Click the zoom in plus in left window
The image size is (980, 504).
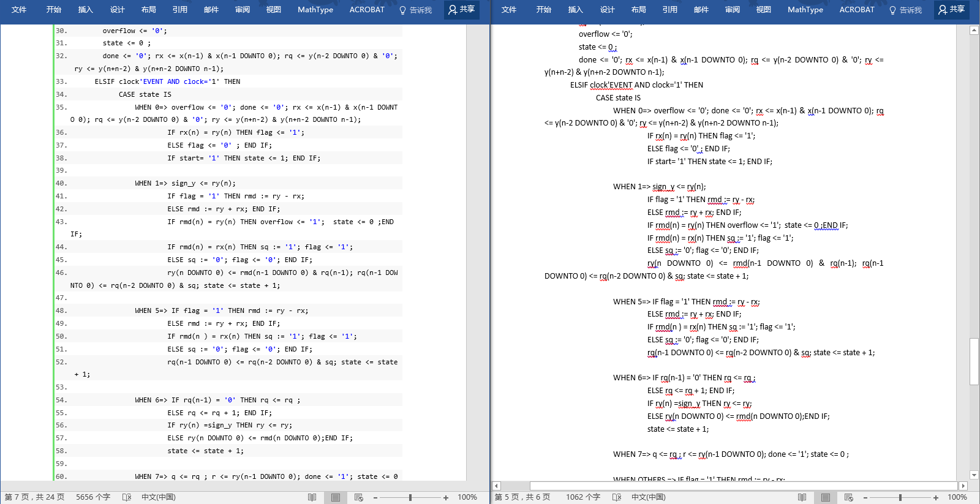(446, 498)
